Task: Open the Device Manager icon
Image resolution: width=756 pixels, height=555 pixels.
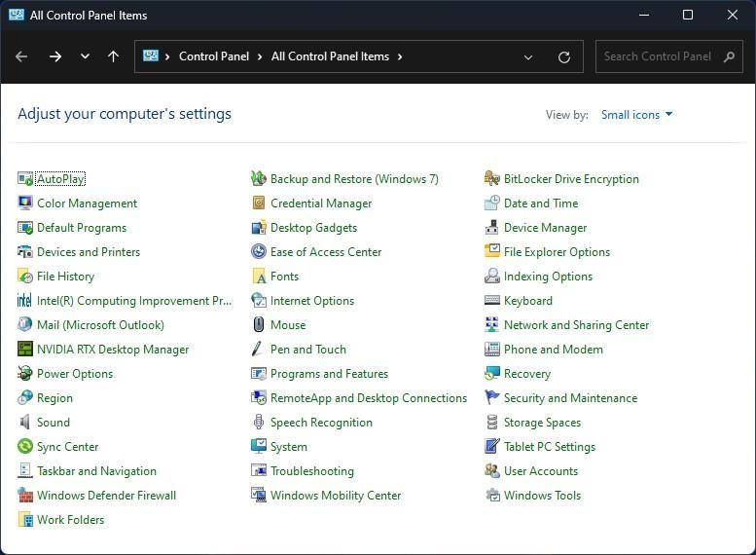Action: click(492, 228)
